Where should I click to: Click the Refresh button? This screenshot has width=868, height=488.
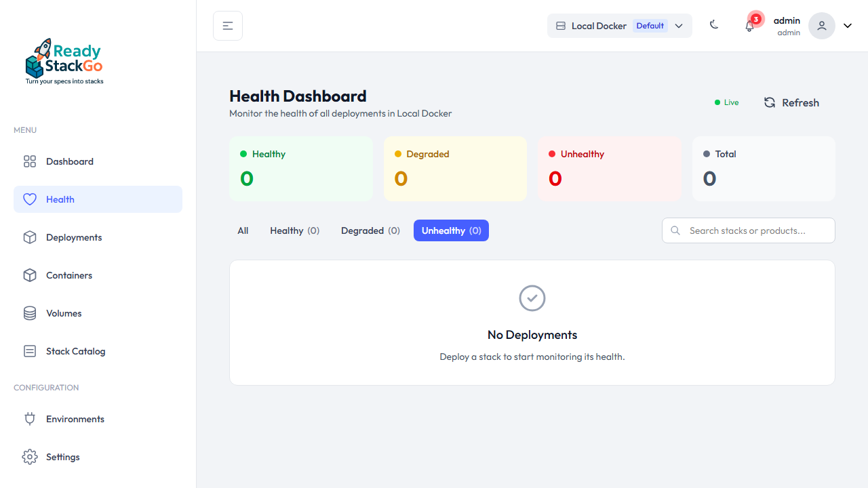[791, 102]
